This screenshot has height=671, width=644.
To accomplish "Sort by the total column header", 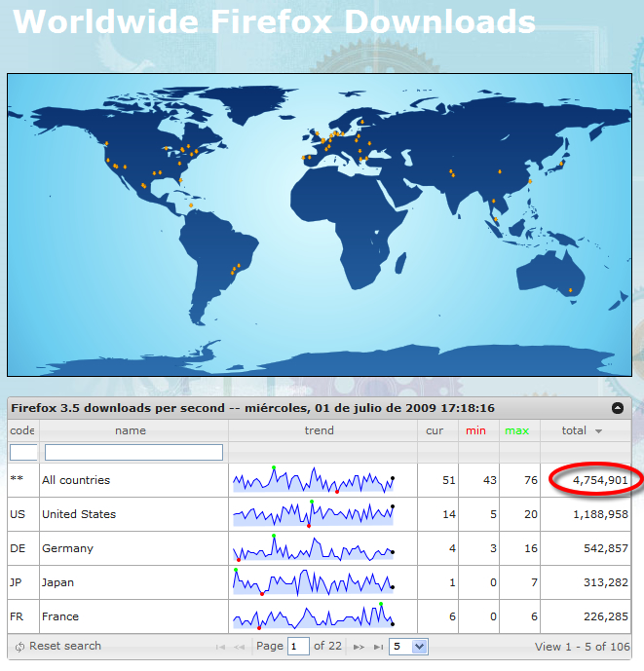I will click(x=574, y=430).
